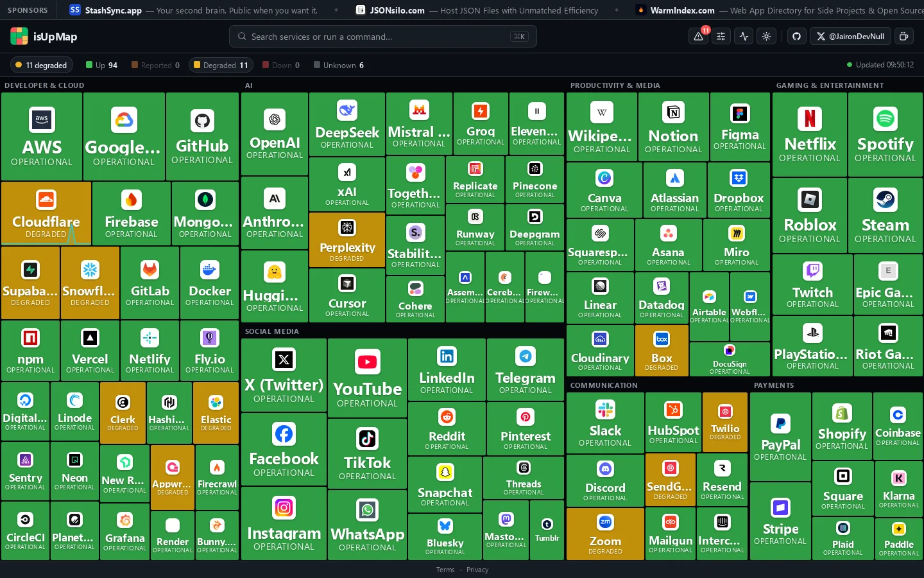
Task: Select the Stripe operational tile
Action: tap(780, 521)
